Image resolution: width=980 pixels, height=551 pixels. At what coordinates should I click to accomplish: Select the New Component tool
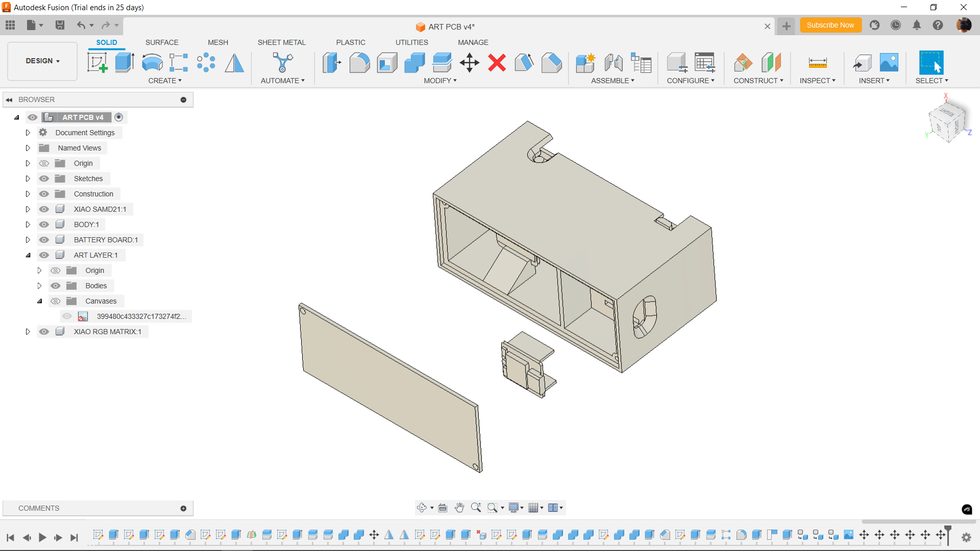585,63
